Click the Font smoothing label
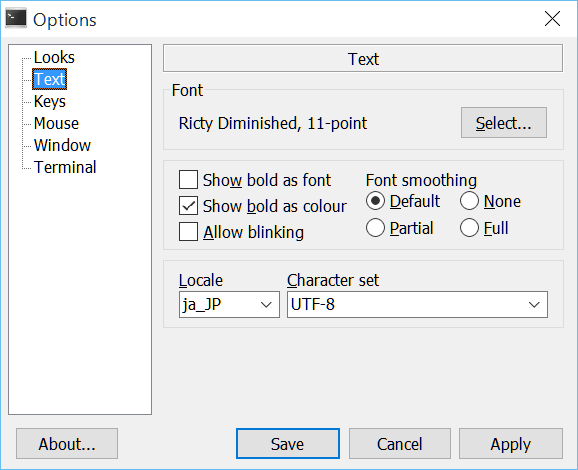The width and height of the screenshot is (578, 470). tap(421, 180)
